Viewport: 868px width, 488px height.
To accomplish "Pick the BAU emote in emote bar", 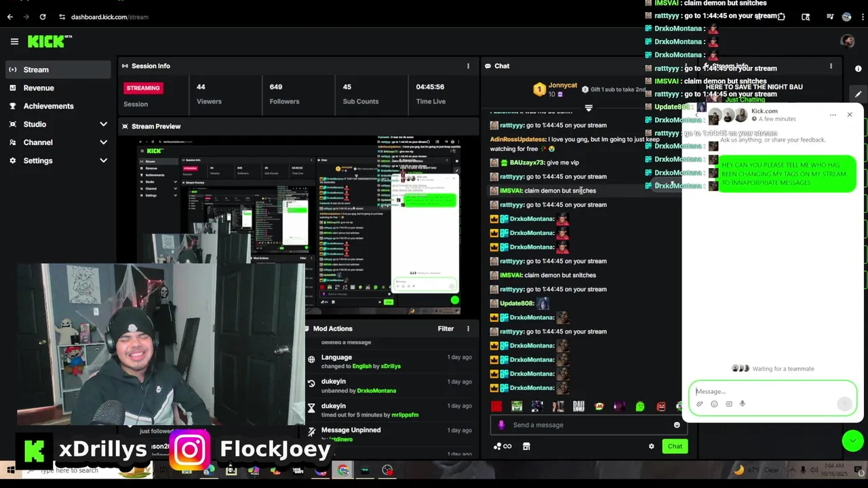I will (578, 407).
